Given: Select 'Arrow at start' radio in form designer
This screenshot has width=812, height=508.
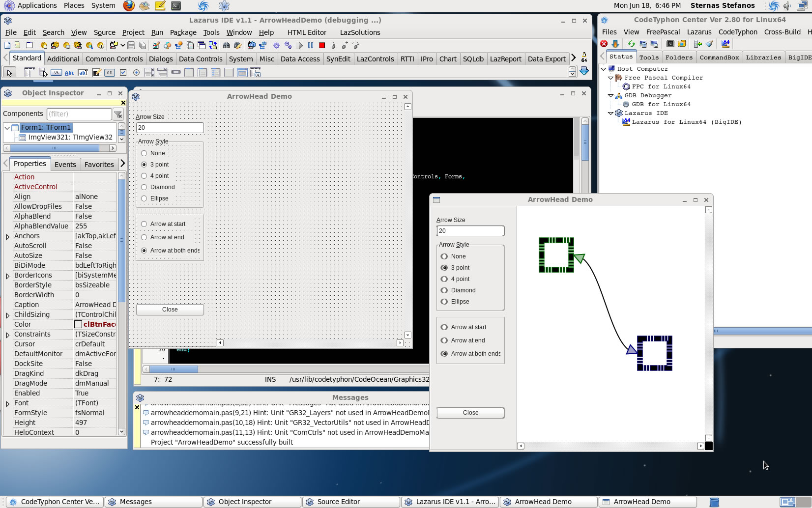Looking at the screenshot, I should (144, 224).
